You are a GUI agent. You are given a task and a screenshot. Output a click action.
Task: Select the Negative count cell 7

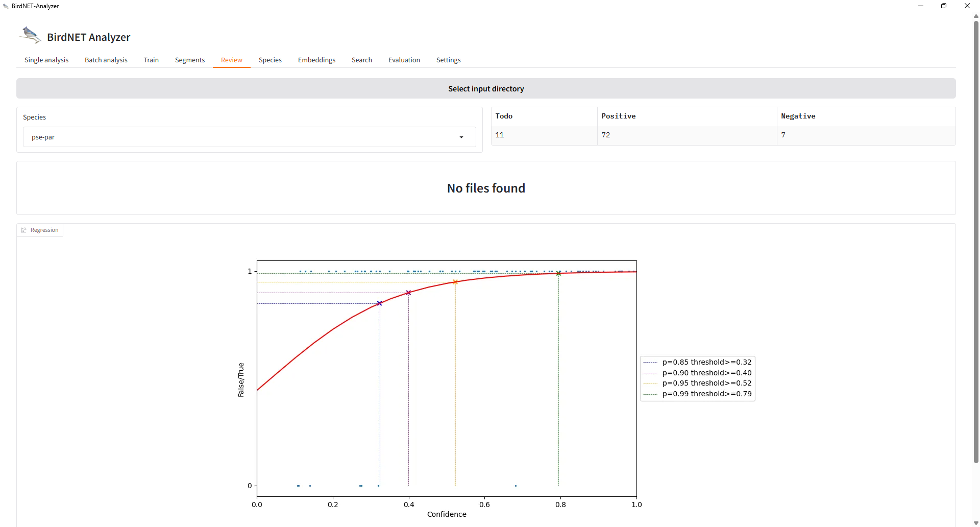point(866,135)
